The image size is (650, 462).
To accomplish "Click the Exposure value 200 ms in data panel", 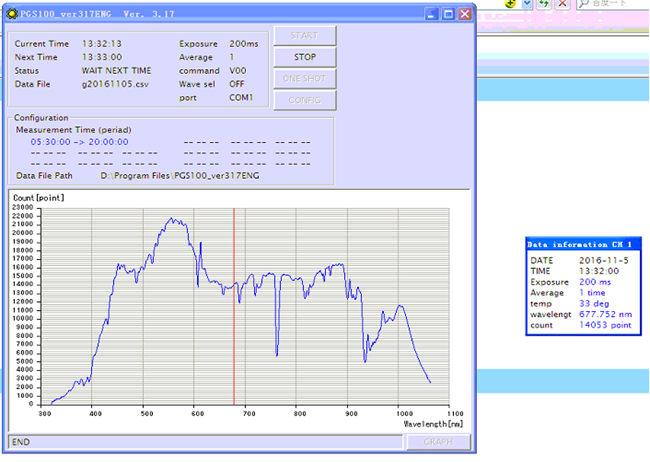I will coord(595,282).
